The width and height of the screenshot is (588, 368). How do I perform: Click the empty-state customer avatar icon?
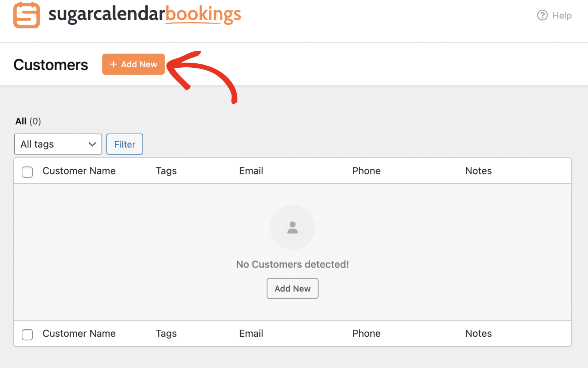pyautogui.click(x=293, y=227)
